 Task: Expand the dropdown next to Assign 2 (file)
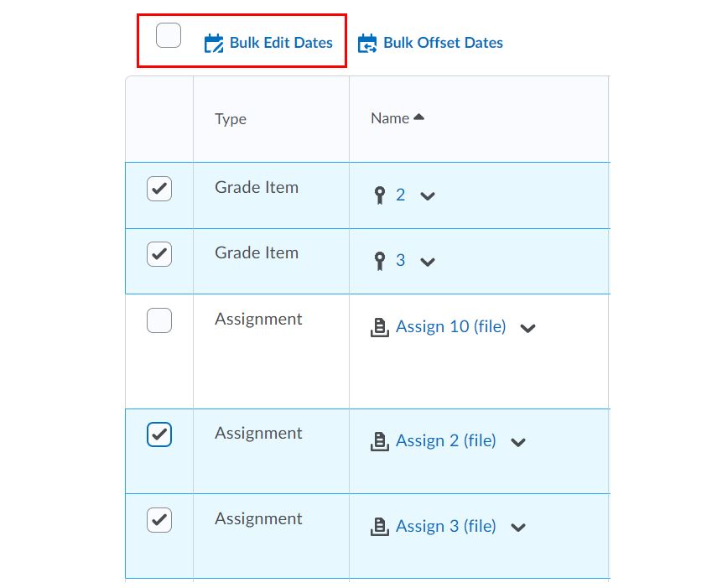518,442
